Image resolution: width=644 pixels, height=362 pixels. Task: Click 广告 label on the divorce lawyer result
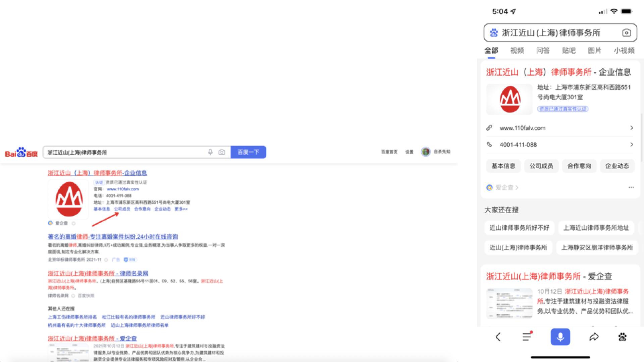pyautogui.click(x=116, y=260)
